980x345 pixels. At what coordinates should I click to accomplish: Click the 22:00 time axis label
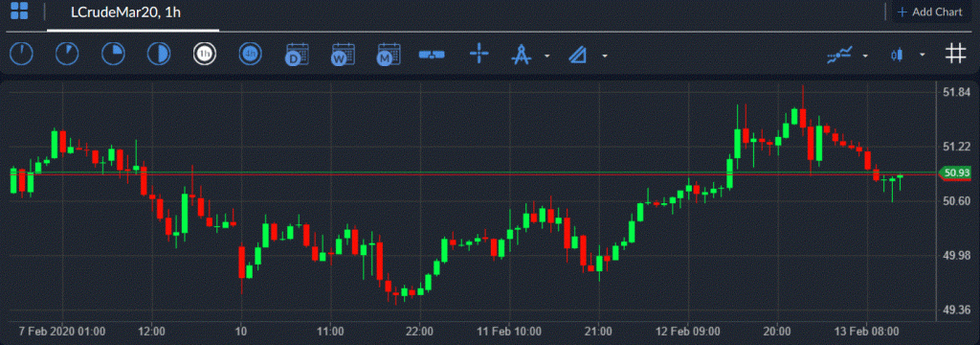pyautogui.click(x=419, y=331)
